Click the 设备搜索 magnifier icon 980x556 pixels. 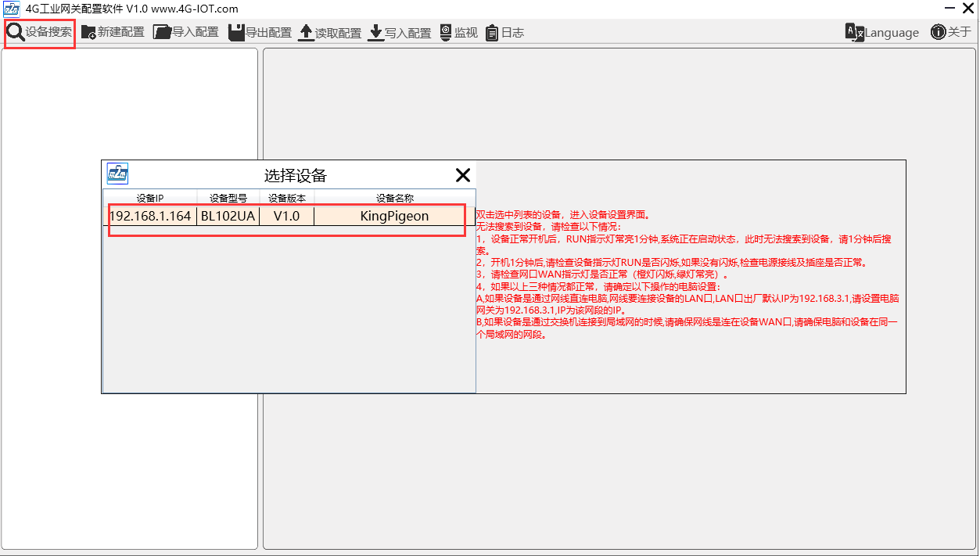coord(16,32)
